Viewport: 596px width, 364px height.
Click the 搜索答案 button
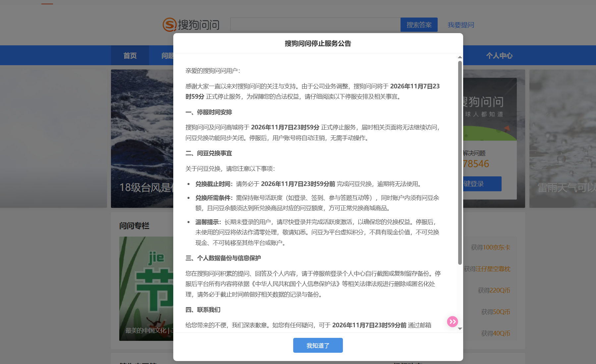419,24
